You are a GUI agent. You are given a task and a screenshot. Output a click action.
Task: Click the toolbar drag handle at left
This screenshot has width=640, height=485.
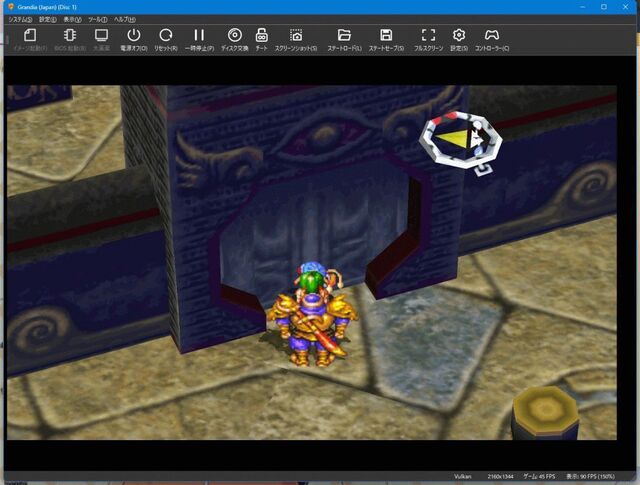click(x=7, y=40)
